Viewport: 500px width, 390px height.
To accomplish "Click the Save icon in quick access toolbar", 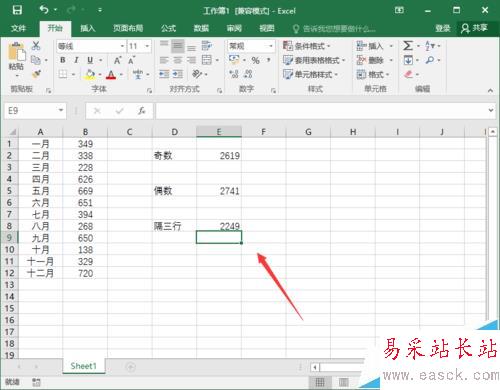I will point(17,10).
